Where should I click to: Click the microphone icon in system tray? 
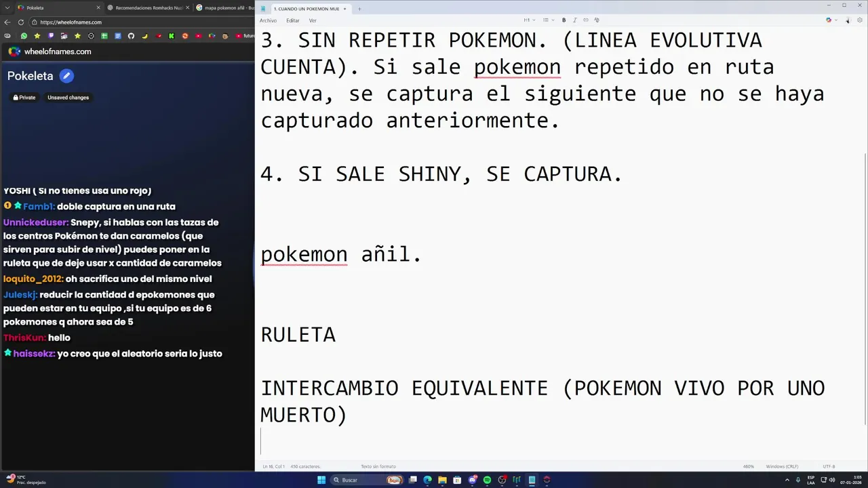798,480
